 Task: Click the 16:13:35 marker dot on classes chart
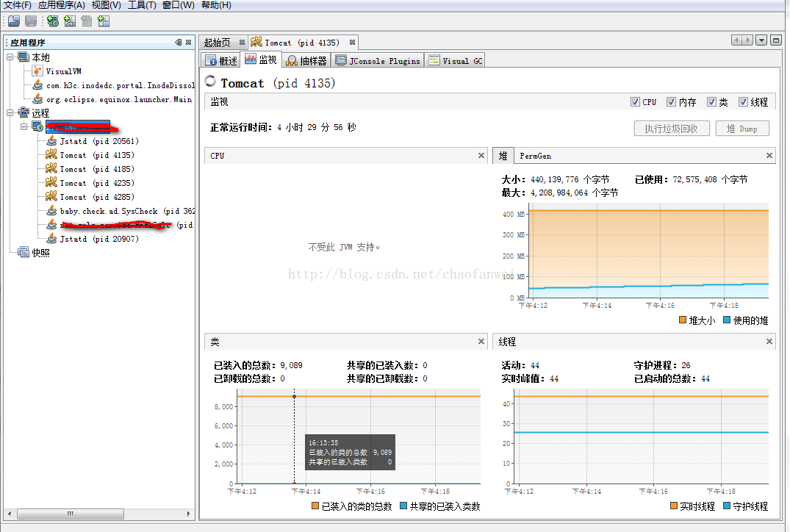click(x=294, y=397)
